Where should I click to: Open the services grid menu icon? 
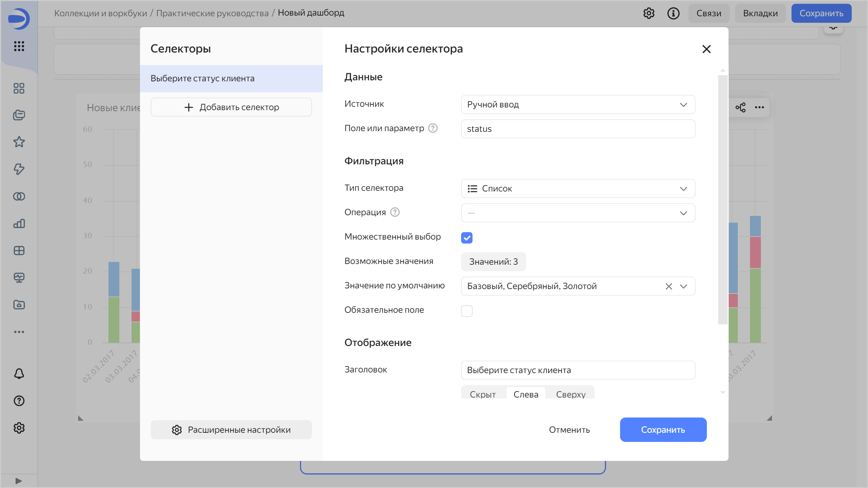coord(19,46)
